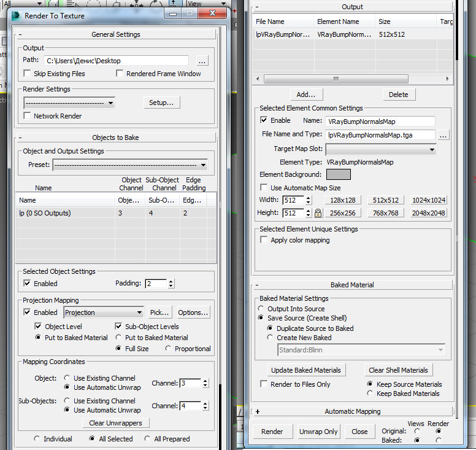Select Sub-Object Put to Baked Material radio
Screen dimensions: 476x450
118,337
